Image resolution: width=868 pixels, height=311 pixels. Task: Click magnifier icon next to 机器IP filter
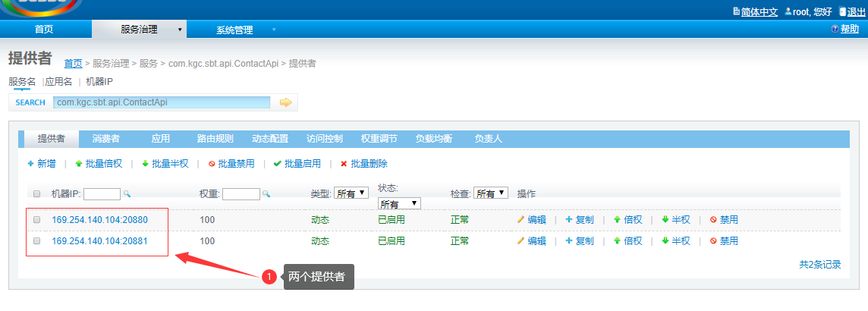coord(127,193)
